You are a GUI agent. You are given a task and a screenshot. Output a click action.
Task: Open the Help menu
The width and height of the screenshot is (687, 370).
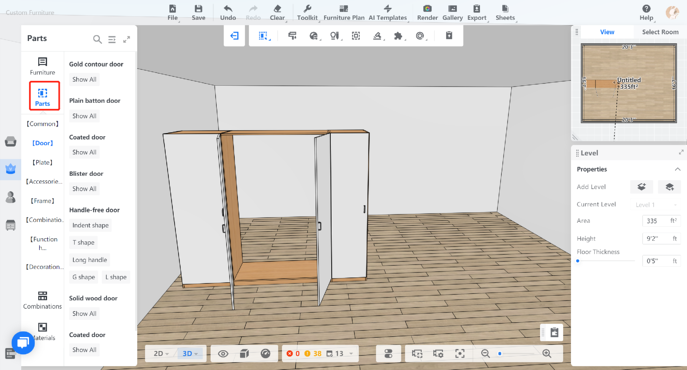pyautogui.click(x=646, y=13)
